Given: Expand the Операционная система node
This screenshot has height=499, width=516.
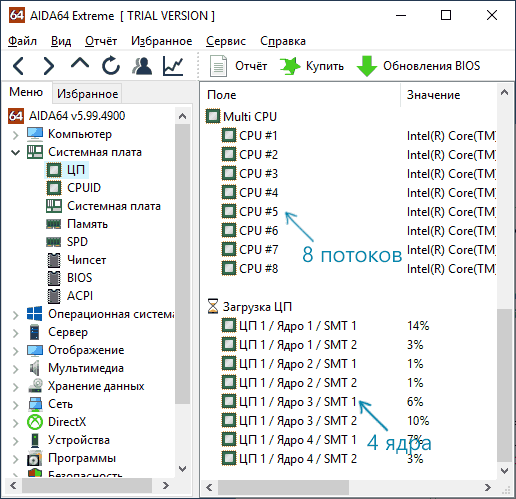Looking at the screenshot, I should pos(15,315).
